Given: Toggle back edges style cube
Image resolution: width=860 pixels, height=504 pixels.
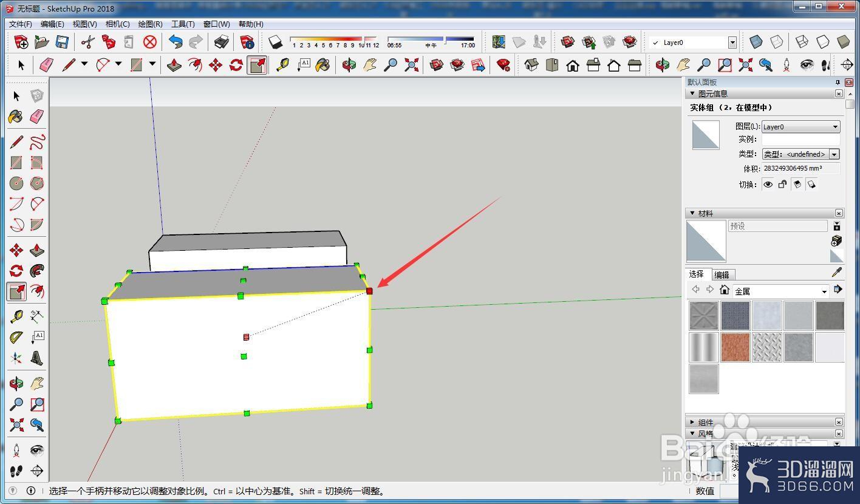Looking at the screenshot, I should [x=777, y=42].
